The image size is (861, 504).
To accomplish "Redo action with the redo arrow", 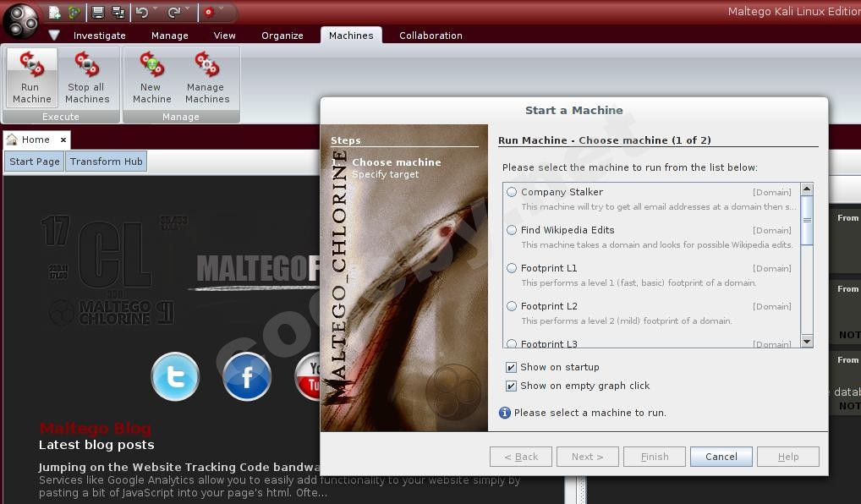I will 174,12.
